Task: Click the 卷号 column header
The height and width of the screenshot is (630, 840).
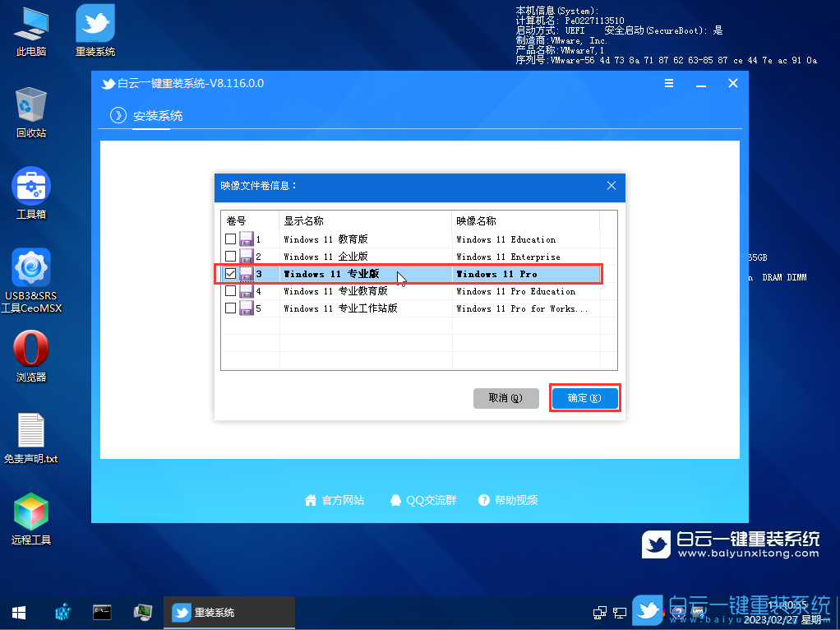Action: (x=250, y=221)
